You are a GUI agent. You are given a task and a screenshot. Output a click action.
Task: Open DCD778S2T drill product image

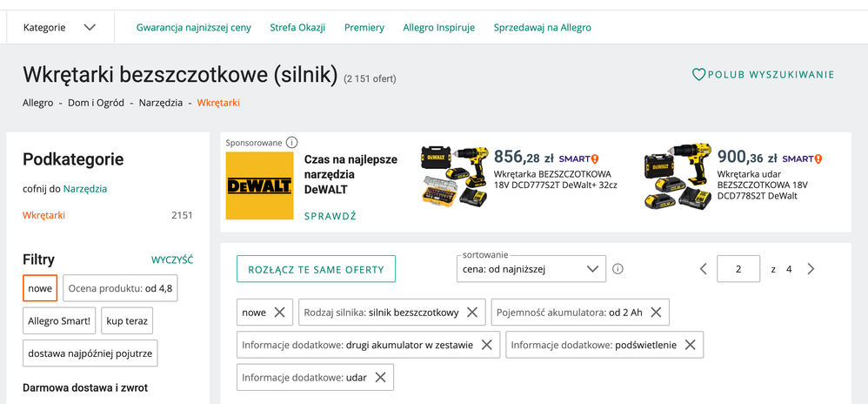click(678, 178)
